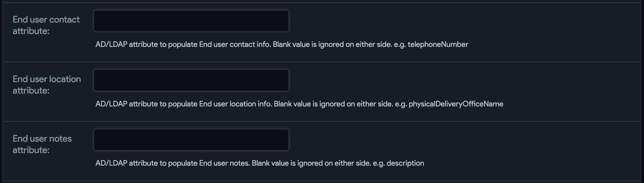Select the End user notes attribute input
The image size is (644, 183).
pyautogui.click(x=191, y=140)
